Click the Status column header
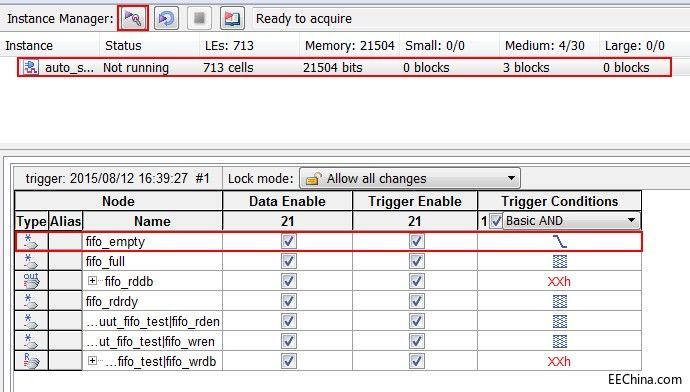Image resolution: width=690 pixels, height=392 pixels. [x=123, y=45]
